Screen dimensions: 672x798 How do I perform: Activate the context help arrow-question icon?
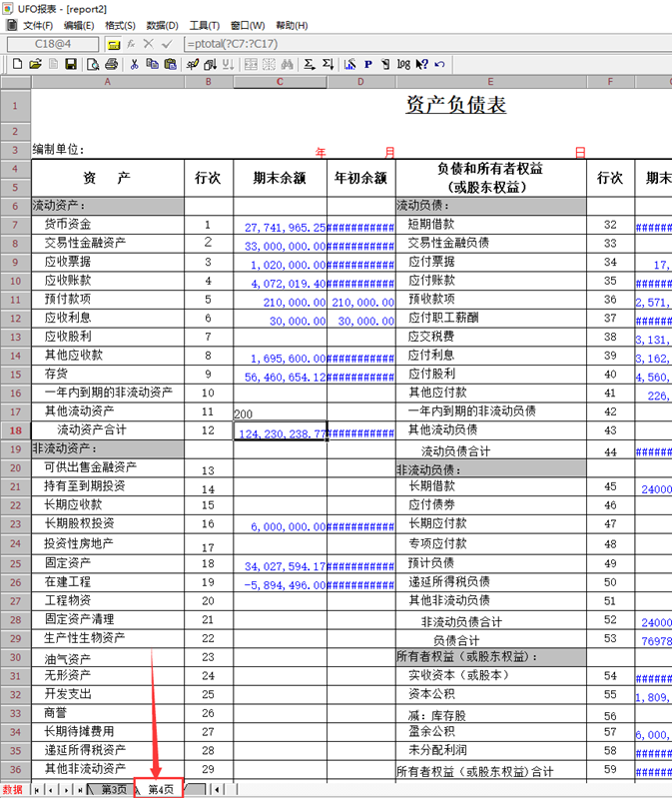point(421,64)
